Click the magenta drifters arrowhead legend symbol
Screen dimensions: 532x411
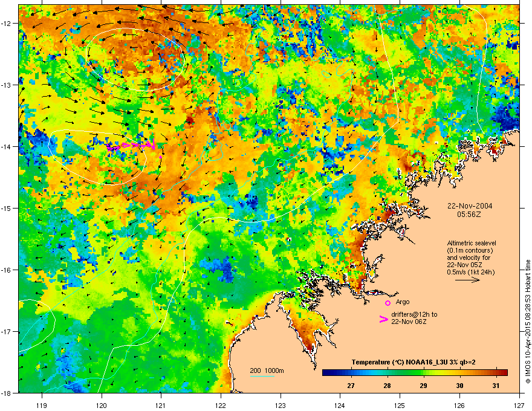[x=383, y=319]
